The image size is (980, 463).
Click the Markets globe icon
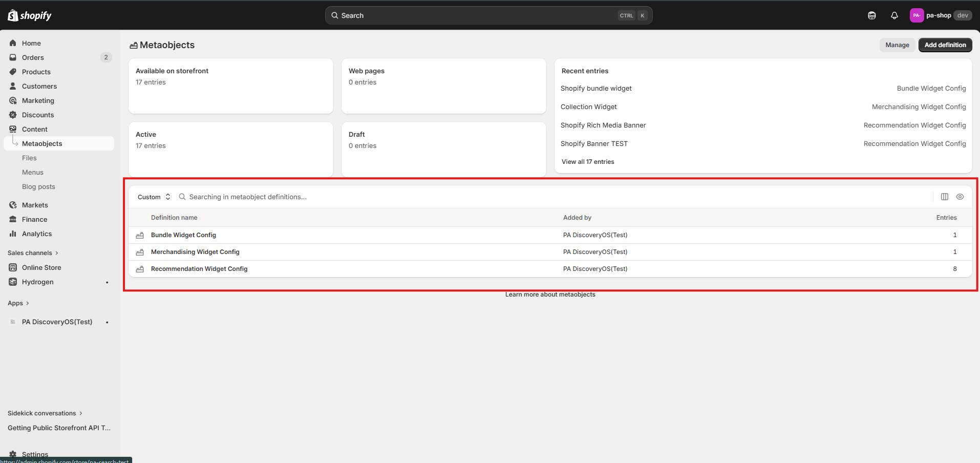13,205
